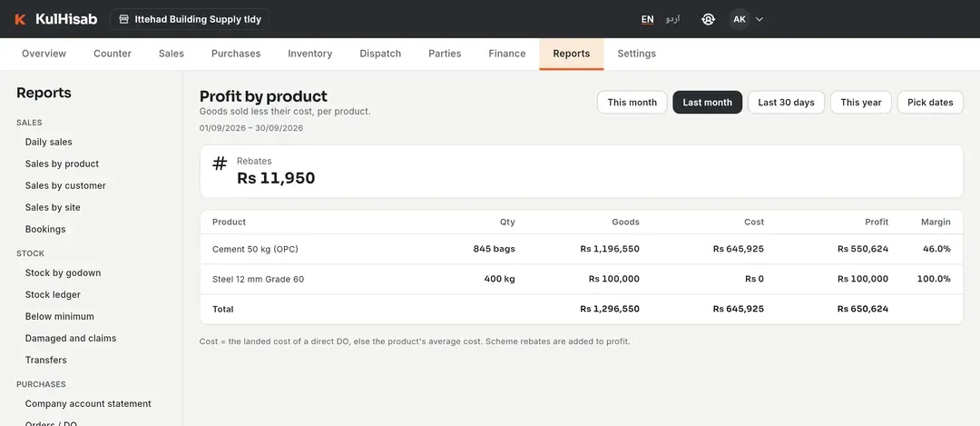Image resolution: width=980 pixels, height=426 pixels.
Task: Open the Daily sales report
Action: [49, 142]
